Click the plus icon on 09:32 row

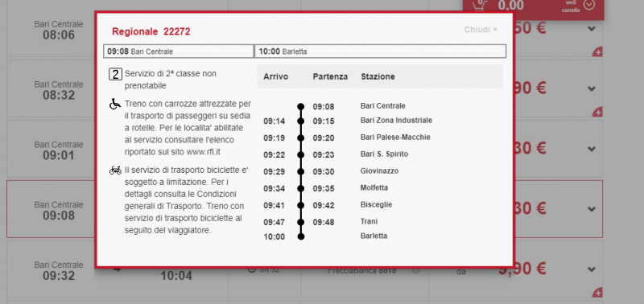tap(597, 293)
